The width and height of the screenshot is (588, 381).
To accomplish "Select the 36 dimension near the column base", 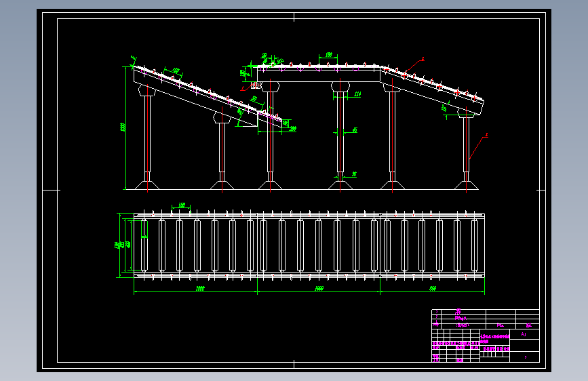I will click(x=354, y=174).
